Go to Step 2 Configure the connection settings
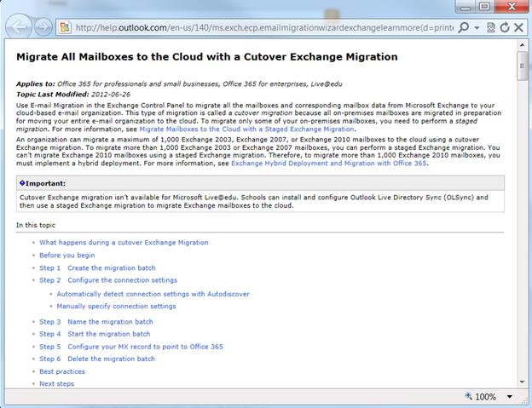The image size is (532, 408). (108, 280)
